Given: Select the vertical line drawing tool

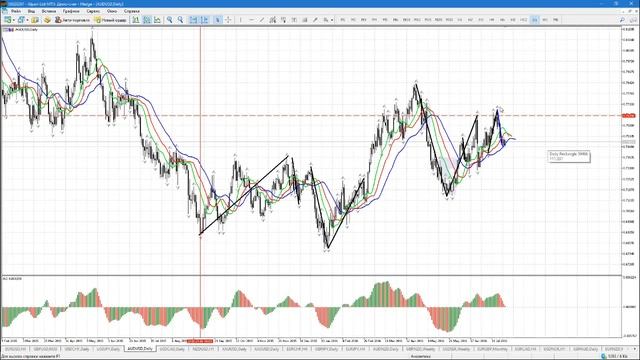Looking at the screenshot, I should click(240, 20).
